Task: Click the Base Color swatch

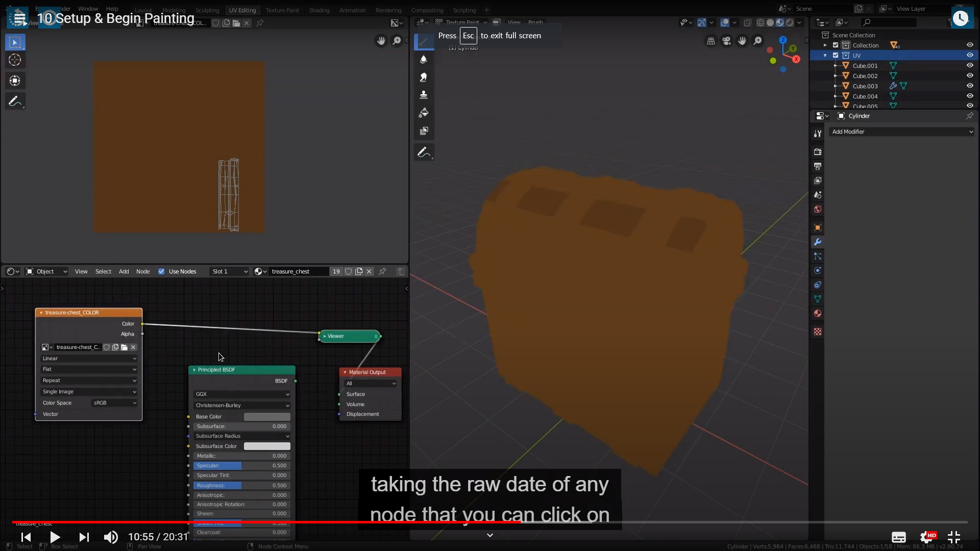Action: (267, 417)
